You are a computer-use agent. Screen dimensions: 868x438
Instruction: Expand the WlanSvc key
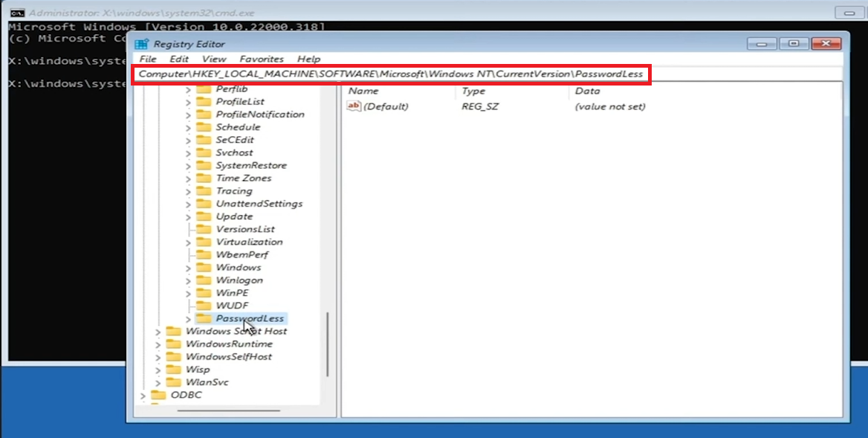pyautogui.click(x=158, y=383)
